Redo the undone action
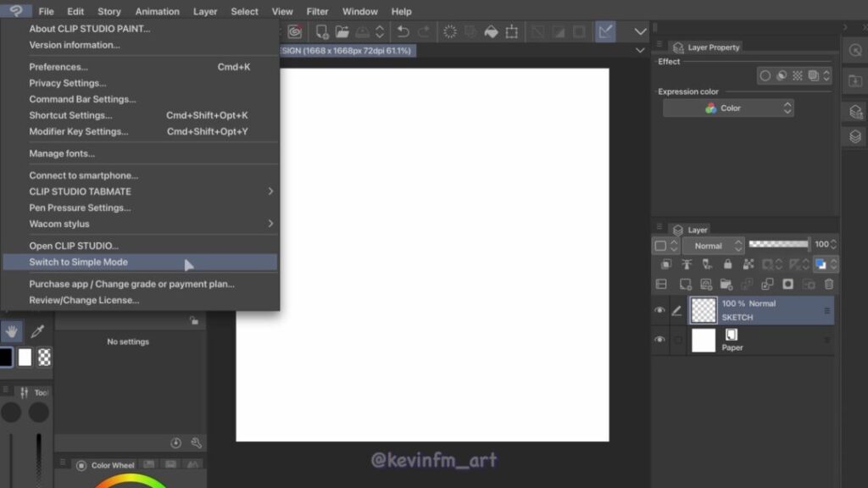868x488 pixels. click(424, 31)
